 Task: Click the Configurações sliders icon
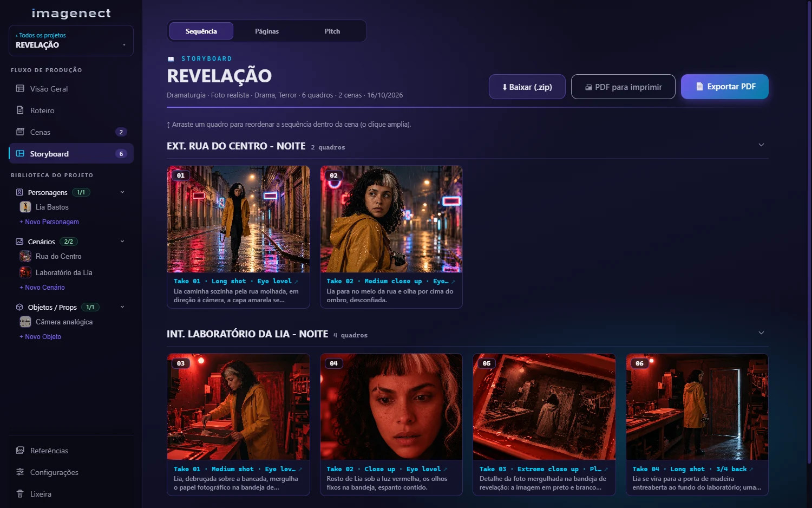20,472
